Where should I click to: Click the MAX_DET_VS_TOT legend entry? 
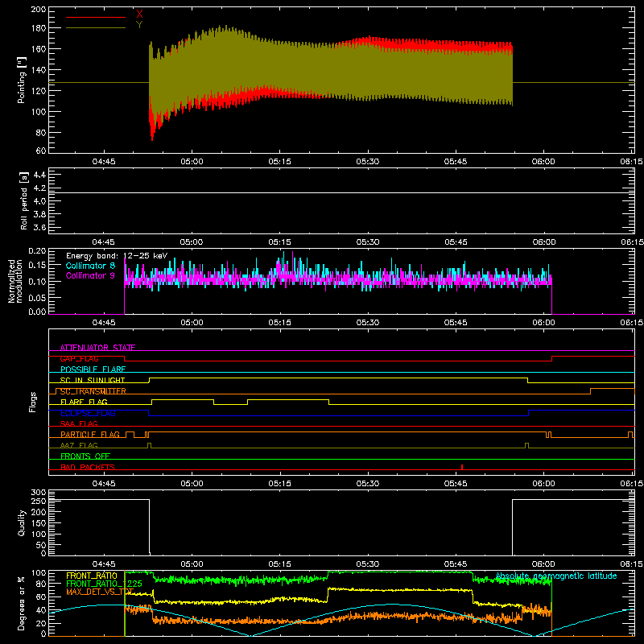click(x=100, y=592)
